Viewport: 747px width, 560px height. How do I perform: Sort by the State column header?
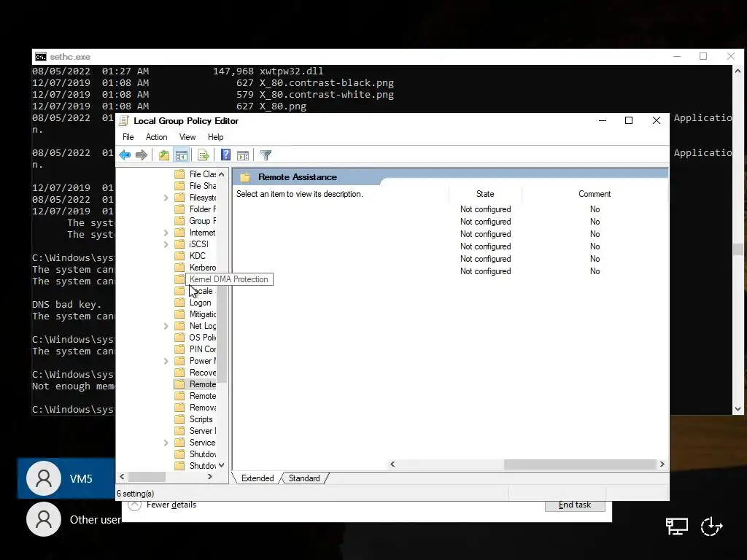tap(485, 194)
